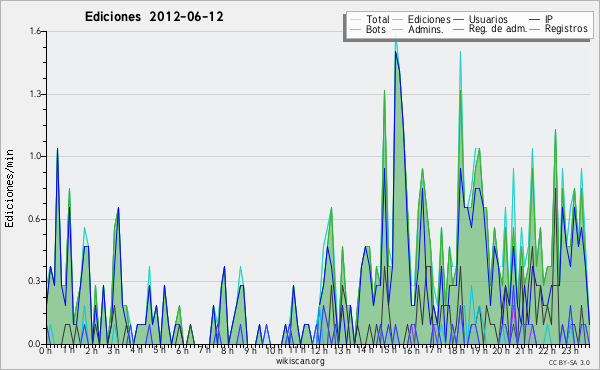This screenshot has height=370, width=600.
Task: Click the blue Usuarios line swatch
Action: tap(458, 20)
